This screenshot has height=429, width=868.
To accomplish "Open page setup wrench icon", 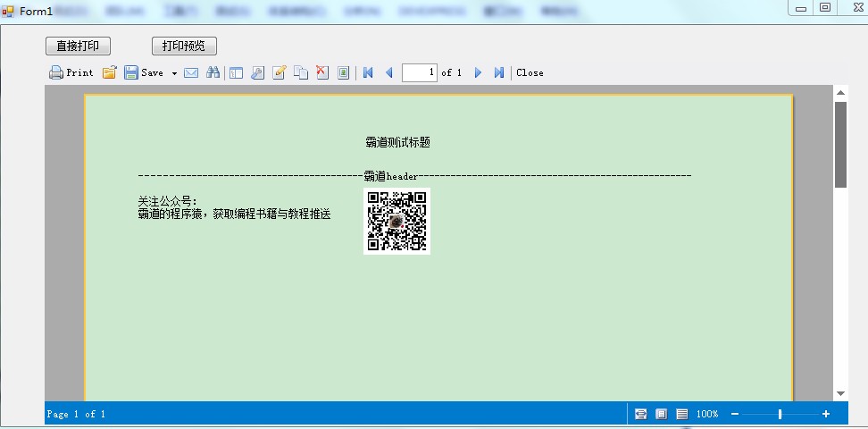I will coord(257,72).
